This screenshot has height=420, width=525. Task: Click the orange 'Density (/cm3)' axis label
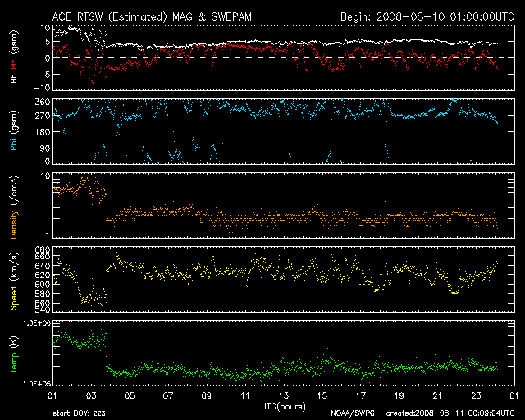click(x=14, y=207)
